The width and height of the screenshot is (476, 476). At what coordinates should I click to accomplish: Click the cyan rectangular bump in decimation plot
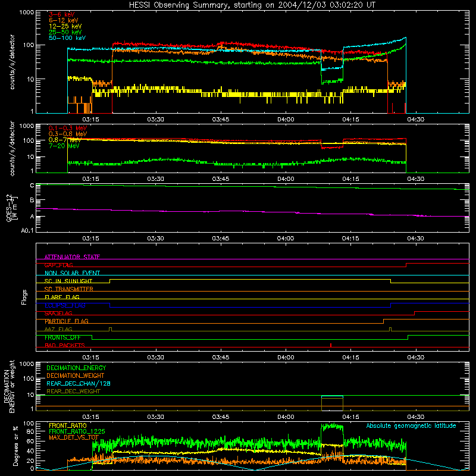pos(332,397)
